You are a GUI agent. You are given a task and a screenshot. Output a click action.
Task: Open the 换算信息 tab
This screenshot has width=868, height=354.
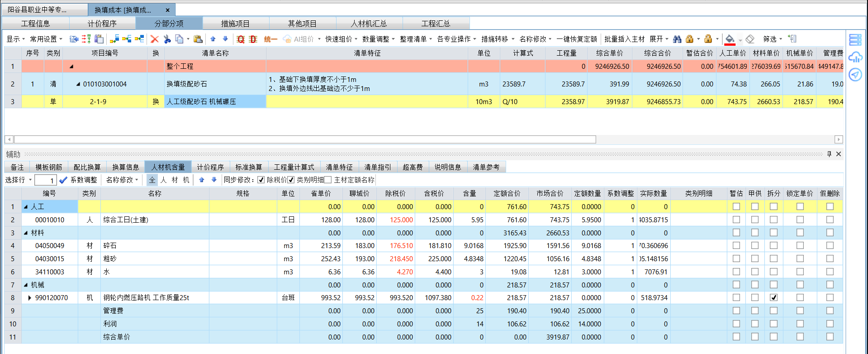pyautogui.click(x=126, y=167)
